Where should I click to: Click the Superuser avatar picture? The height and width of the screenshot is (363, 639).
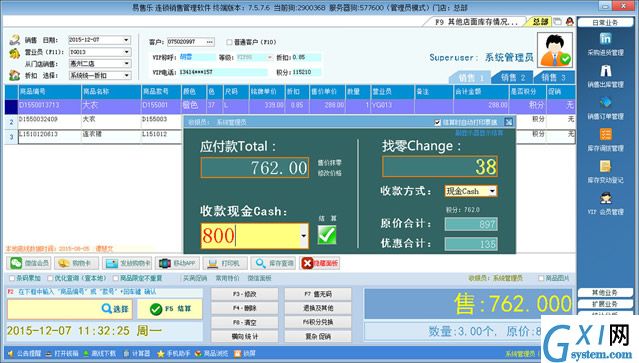pyautogui.click(x=555, y=50)
